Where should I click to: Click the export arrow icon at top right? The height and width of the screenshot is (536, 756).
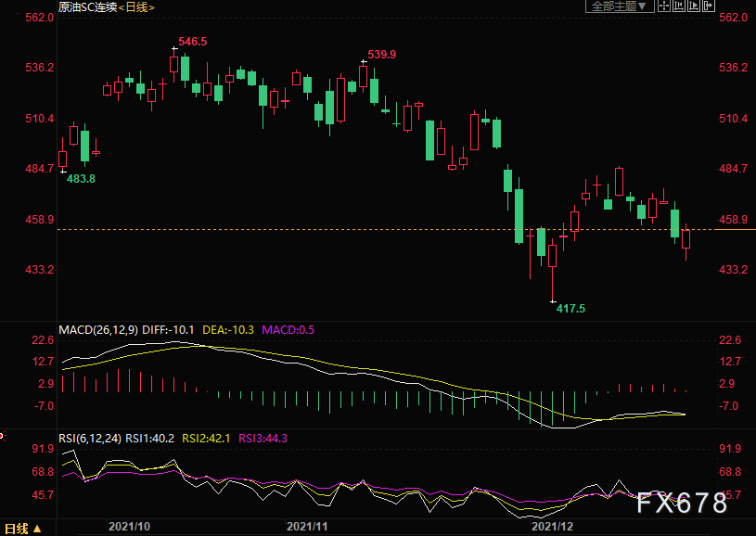point(709,6)
